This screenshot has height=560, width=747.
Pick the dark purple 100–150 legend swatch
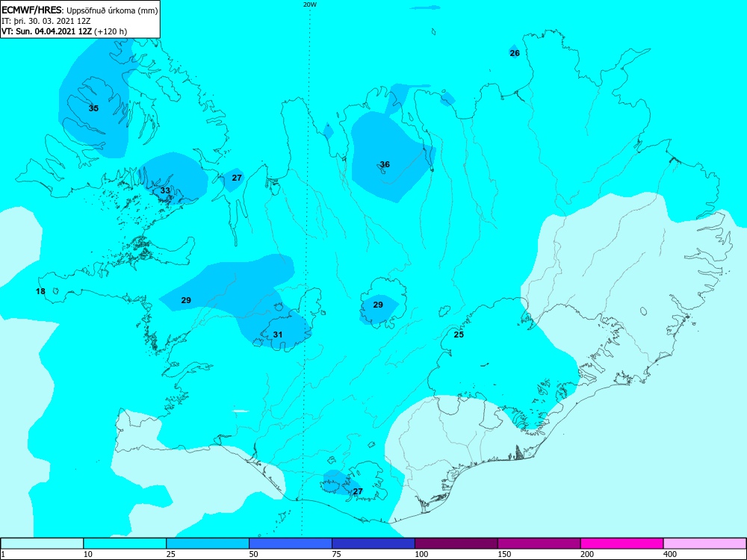tap(456, 544)
